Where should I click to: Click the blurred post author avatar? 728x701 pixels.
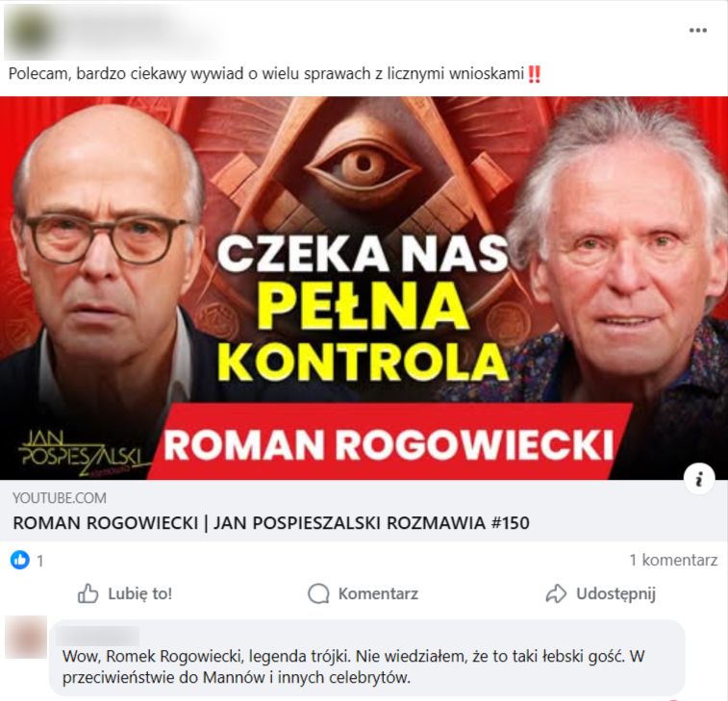pyautogui.click(x=27, y=32)
